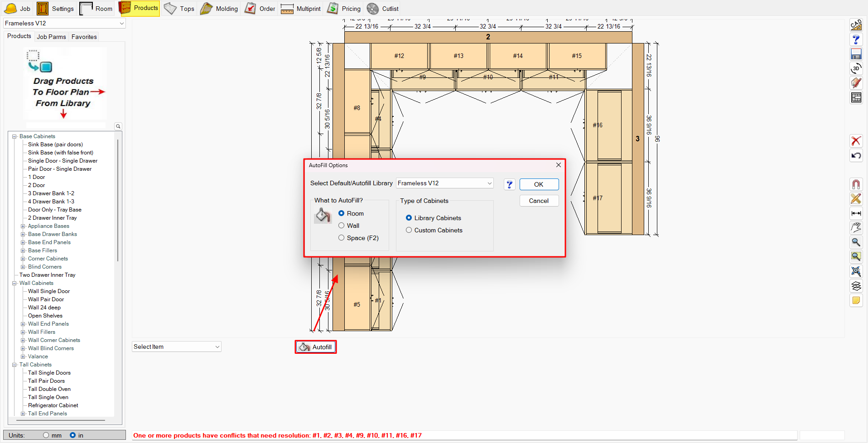Open the Job Parms tab
868x443 pixels.
click(51, 37)
